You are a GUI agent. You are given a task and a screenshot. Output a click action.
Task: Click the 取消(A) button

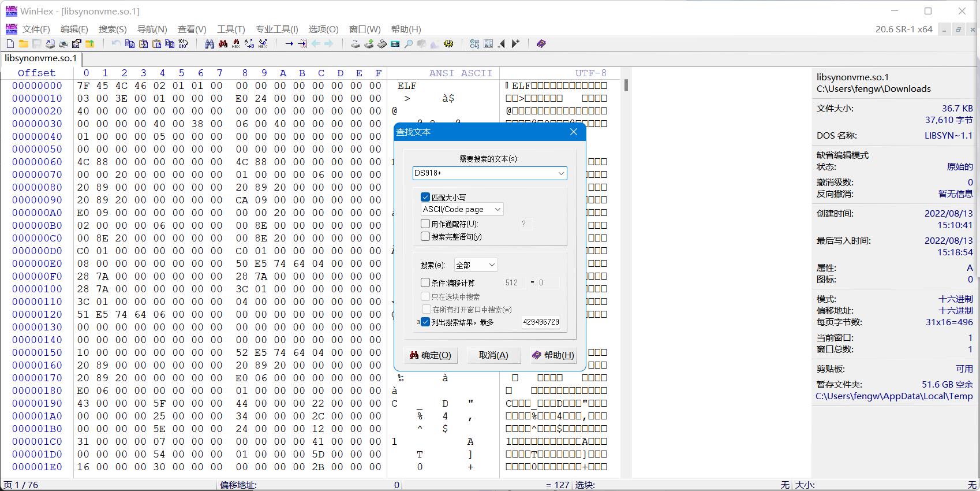[x=493, y=355]
